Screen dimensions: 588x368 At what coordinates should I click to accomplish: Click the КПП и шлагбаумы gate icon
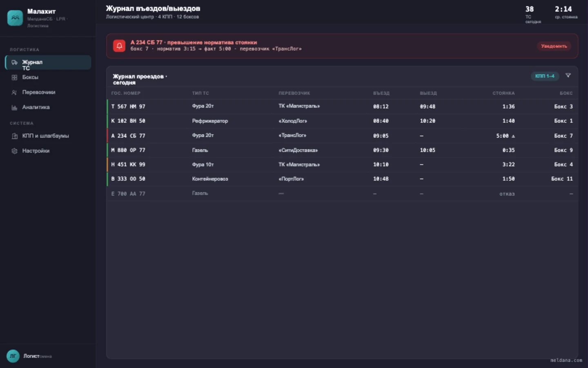tap(14, 136)
